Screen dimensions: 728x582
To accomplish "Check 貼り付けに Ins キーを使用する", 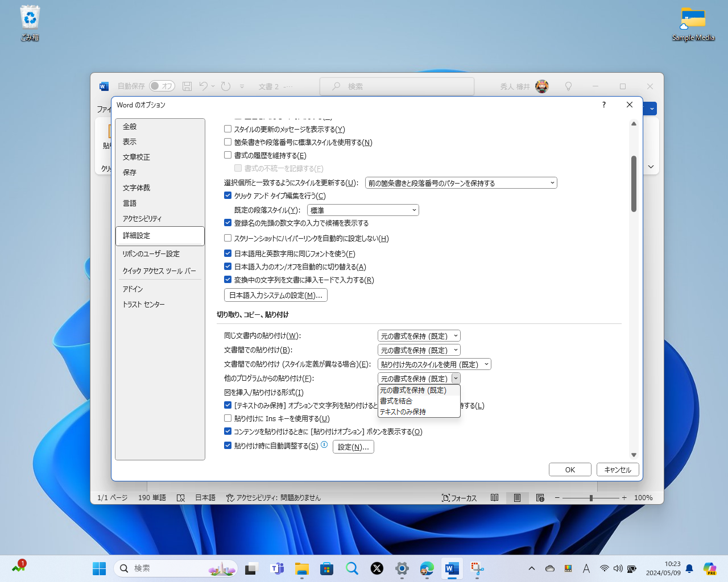I will [228, 418].
